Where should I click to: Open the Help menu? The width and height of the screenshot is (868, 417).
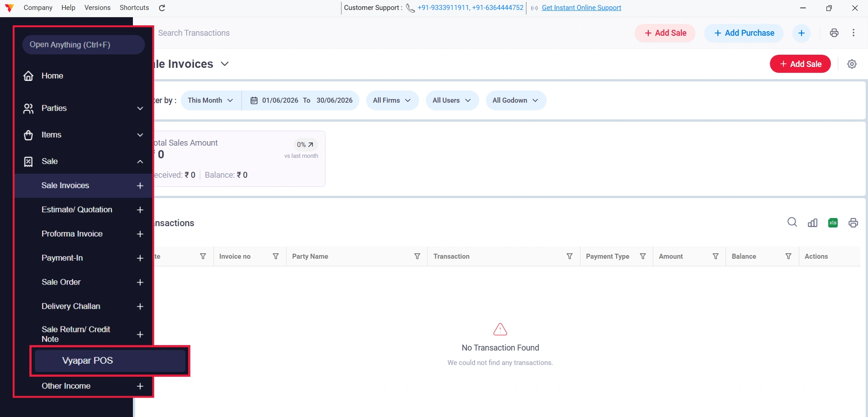click(x=68, y=8)
